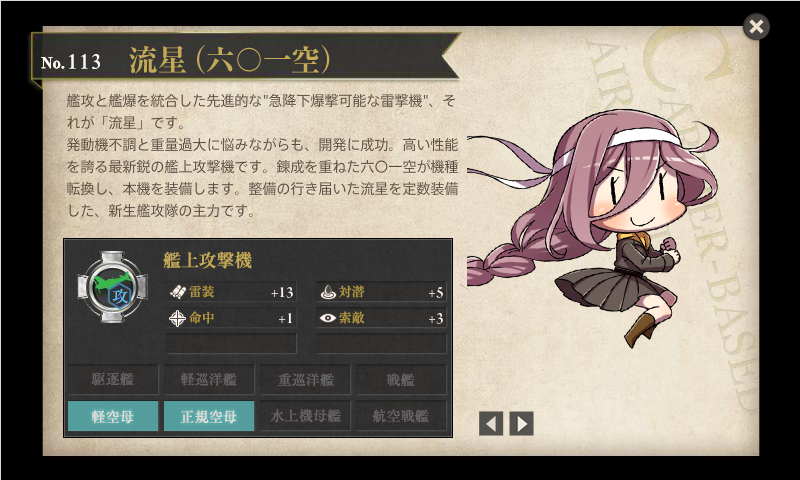Click the 流星(六〇一空) title banner

230,60
